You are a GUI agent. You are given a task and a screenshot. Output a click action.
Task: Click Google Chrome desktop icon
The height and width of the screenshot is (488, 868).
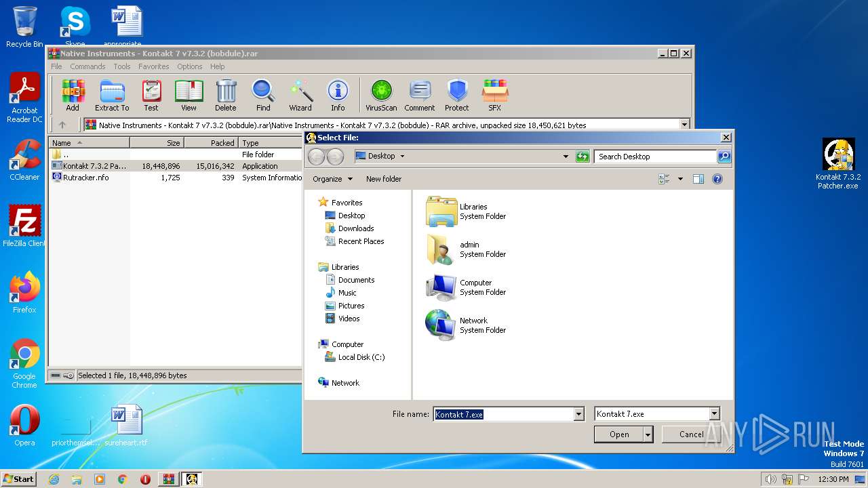[x=24, y=364]
